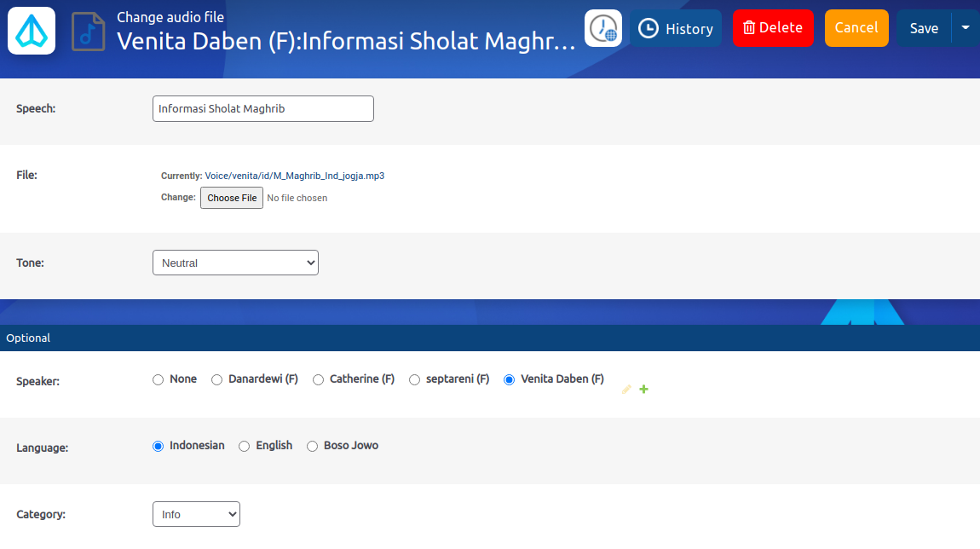Image resolution: width=980 pixels, height=549 pixels.
Task: Open the current M_Maghrib_Ind_jogja.mp3 file link
Action: (x=294, y=176)
